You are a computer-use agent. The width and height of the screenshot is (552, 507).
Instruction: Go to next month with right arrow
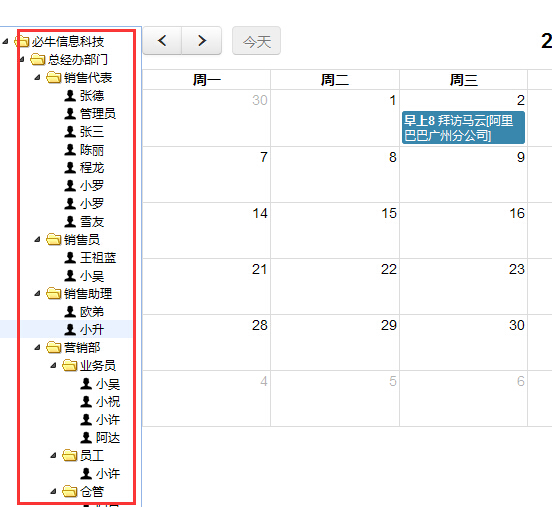202,40
